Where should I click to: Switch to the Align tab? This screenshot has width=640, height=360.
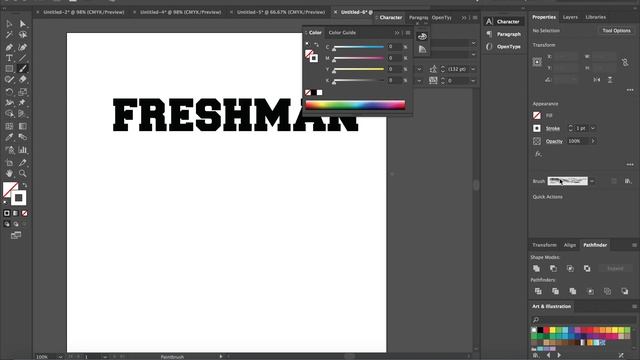pos(569,245)
